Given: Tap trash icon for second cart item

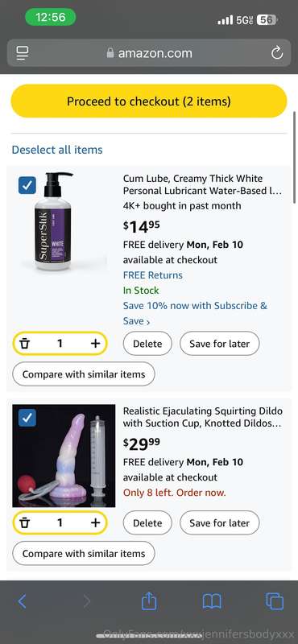Looking at the screenshot, I should tap(25, 522).
